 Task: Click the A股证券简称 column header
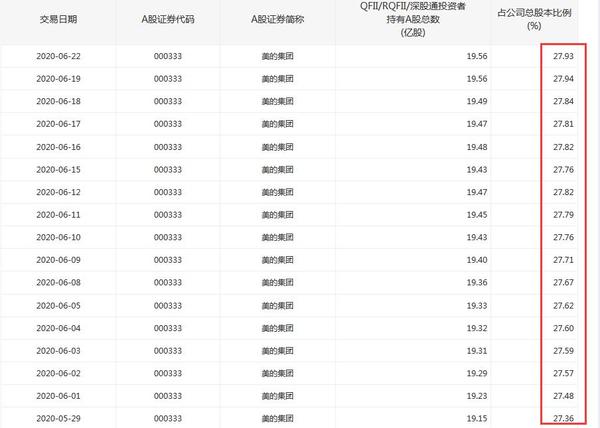277,19
